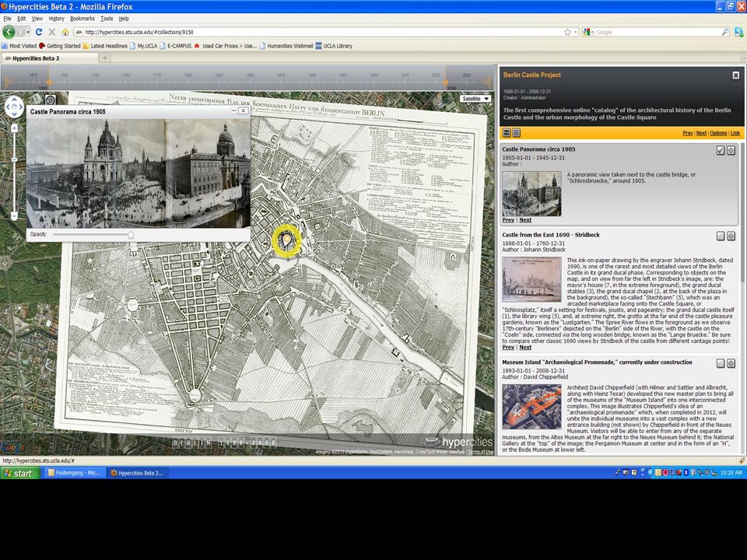The height and width of the screenshot is (560, 747).
Task: Go to browser Home page
Action: point(65,32)
